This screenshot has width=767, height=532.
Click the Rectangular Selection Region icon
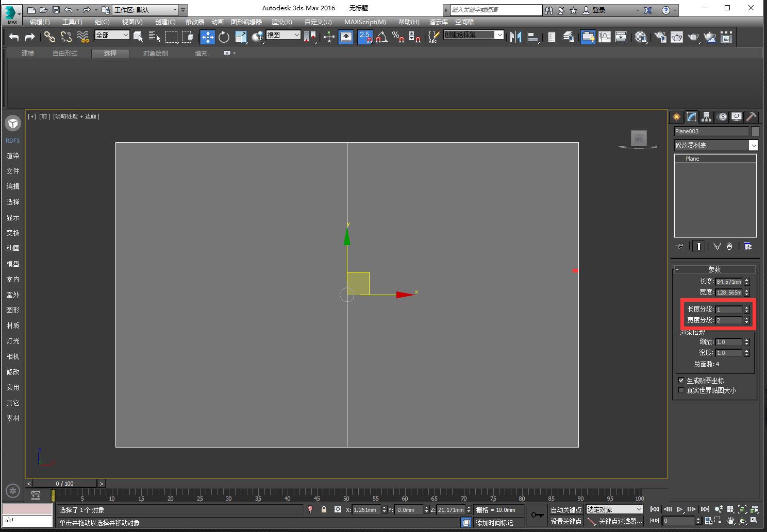171,37
